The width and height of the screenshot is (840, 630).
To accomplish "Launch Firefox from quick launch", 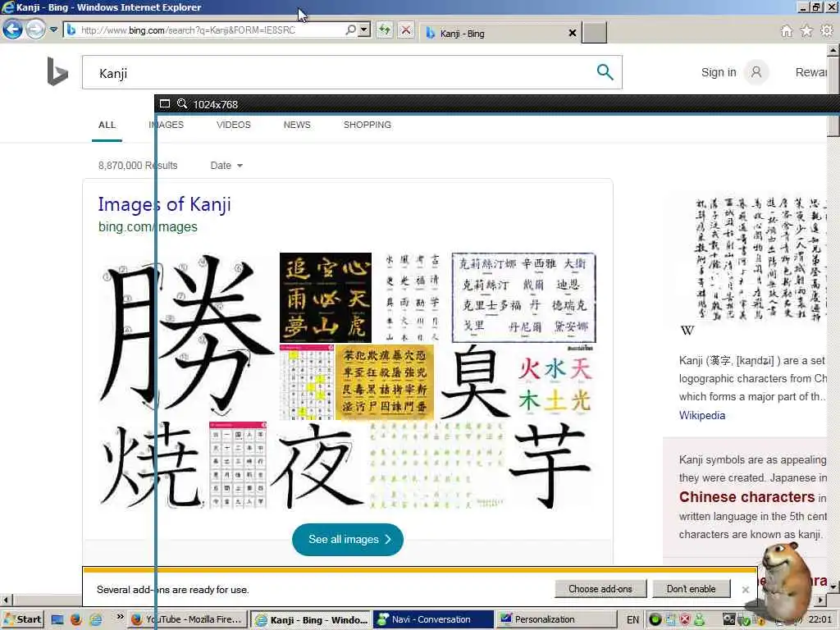I will (76, 620).
